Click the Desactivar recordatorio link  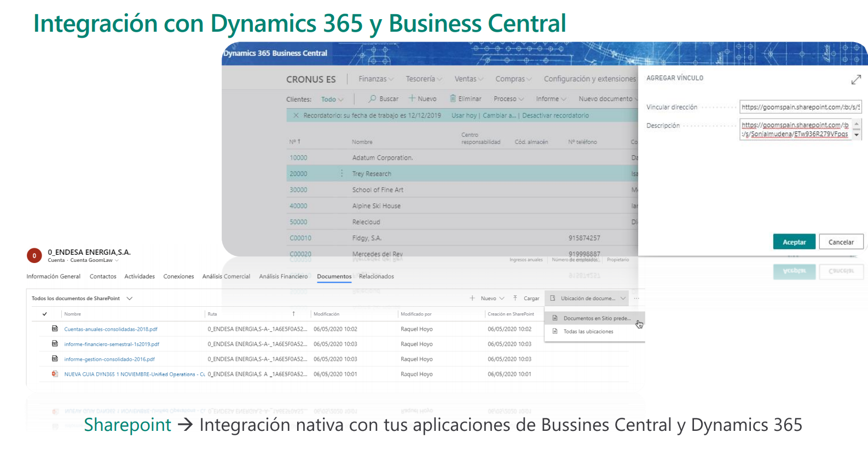pyautogui.click(x=555, y=115)
